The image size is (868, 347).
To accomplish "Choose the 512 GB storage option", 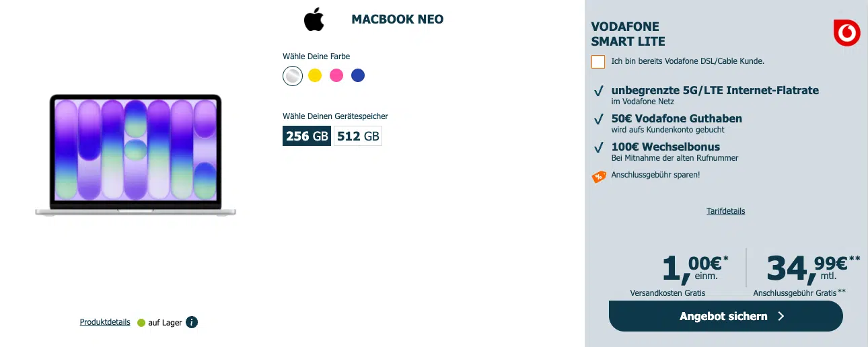I will (x=358, y=136).
